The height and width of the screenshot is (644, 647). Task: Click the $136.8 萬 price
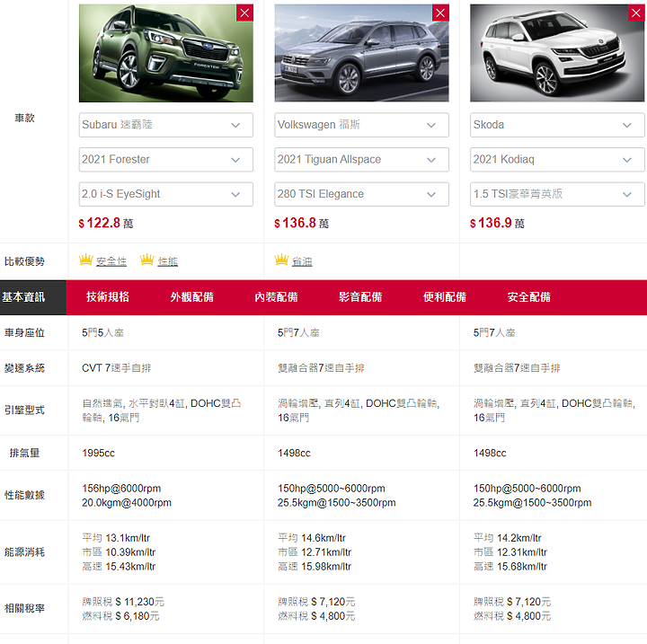tap(302, 223)
